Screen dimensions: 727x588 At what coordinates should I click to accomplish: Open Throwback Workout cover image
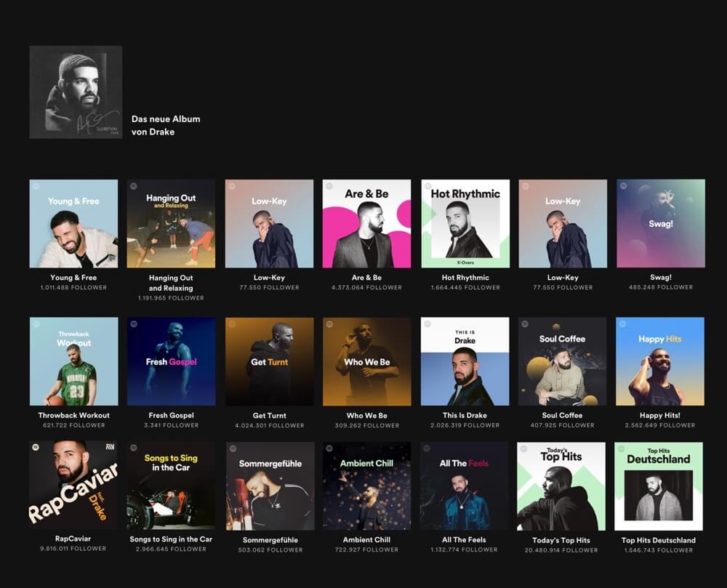(x=74, y=361)
